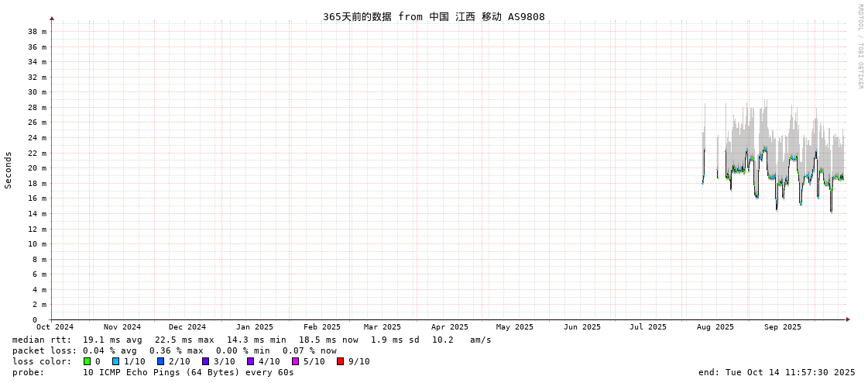Click the packet loss statistics line
This screenshot has height=383, width=868.
click(x=174, y=350)
